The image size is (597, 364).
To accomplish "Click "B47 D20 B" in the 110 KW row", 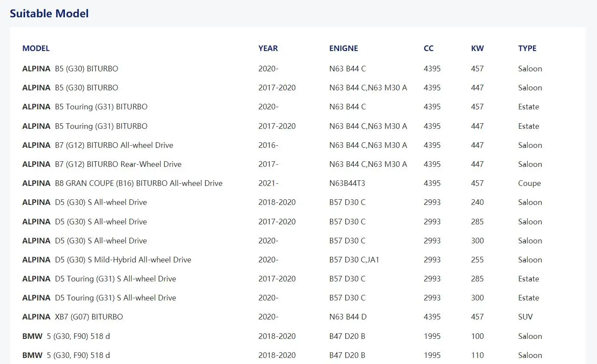I will pos(347,355).
